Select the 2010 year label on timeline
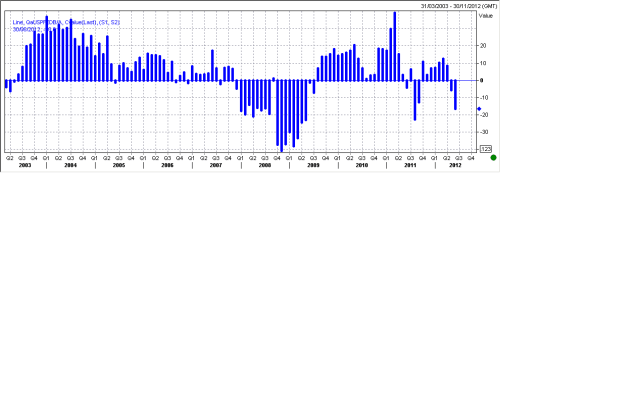640x403 pixels. [362, 165]
